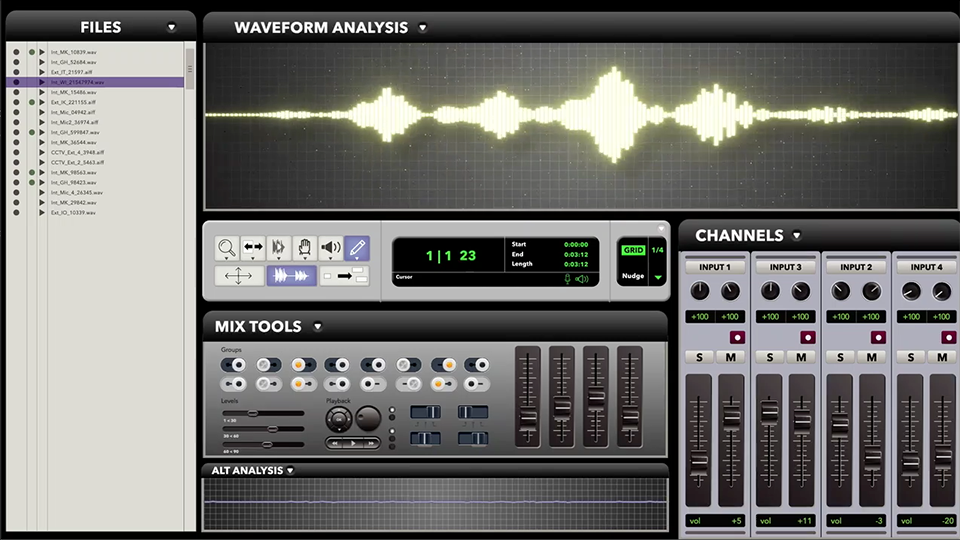The image size is (960, 540).
Task: Select the waveform view mode button
Action: coord(291,276)
